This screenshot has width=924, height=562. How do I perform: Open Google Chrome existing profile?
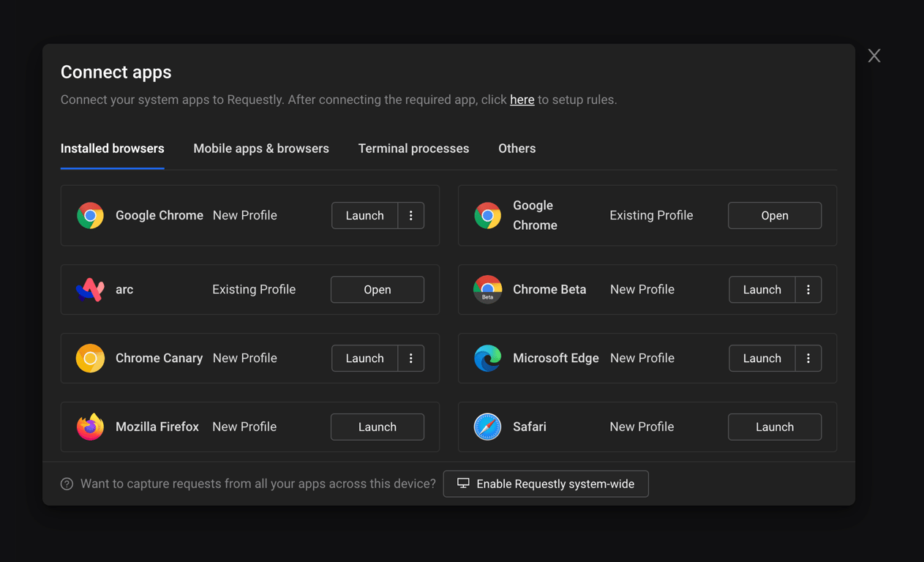point(775,216)
